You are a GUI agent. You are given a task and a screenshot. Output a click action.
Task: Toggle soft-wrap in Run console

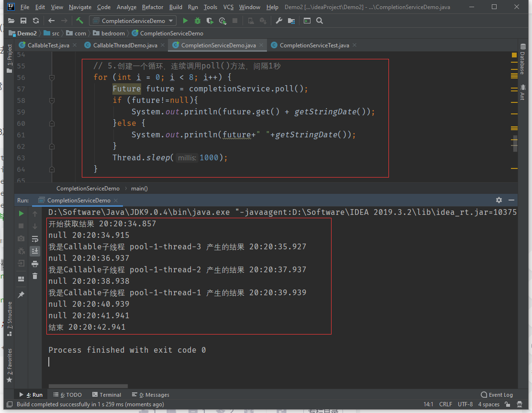coord(34,239)
